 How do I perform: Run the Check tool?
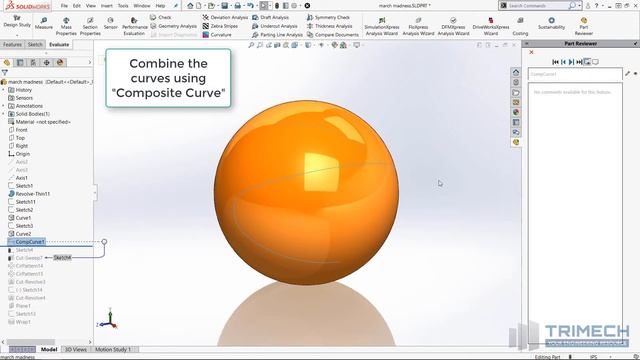160,18
